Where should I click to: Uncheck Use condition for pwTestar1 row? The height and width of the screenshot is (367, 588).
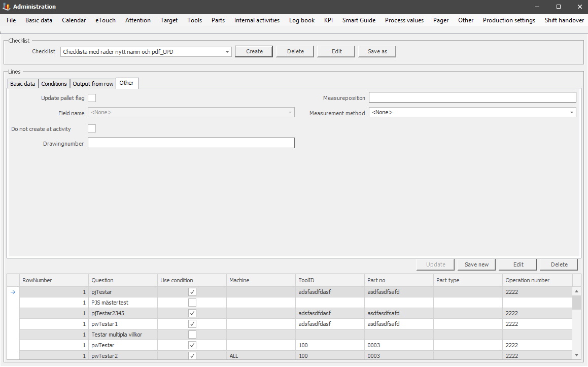point(192,324)
